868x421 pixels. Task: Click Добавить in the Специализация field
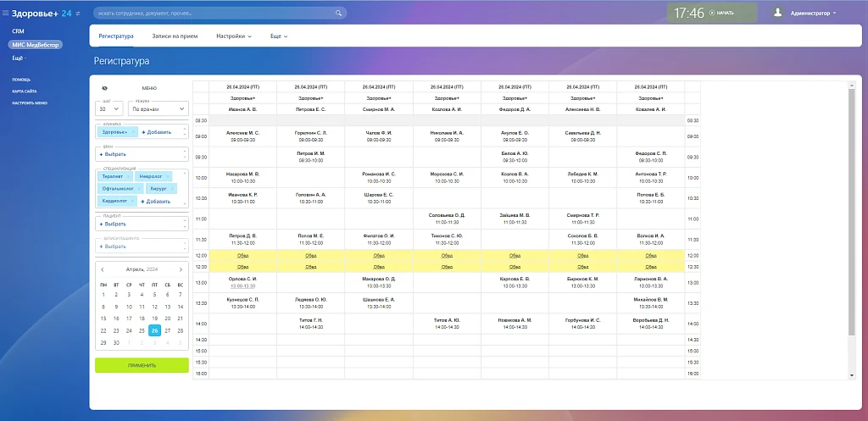156,202
